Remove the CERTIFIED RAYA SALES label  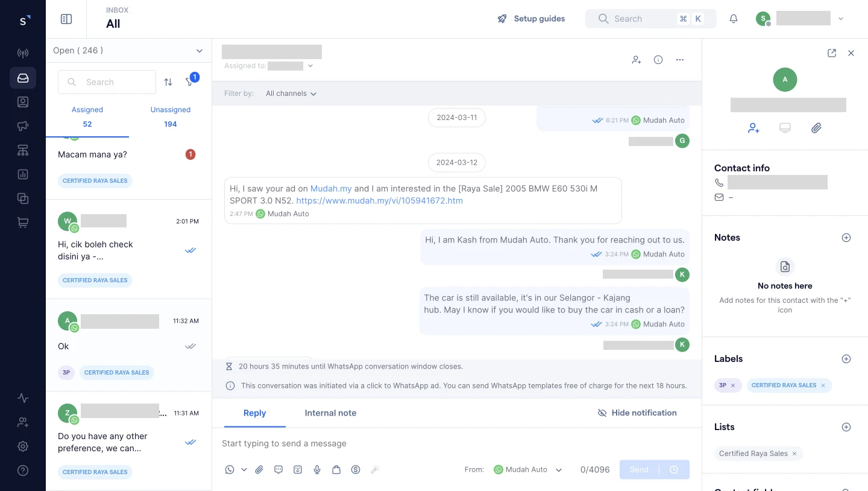[823, 385]
